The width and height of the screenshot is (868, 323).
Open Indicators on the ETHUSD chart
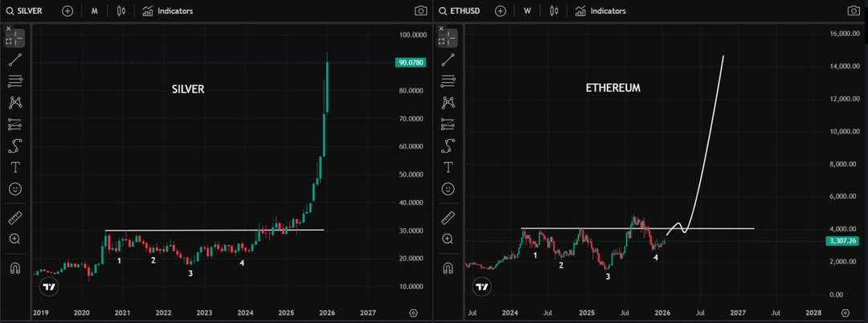point(600,11)
